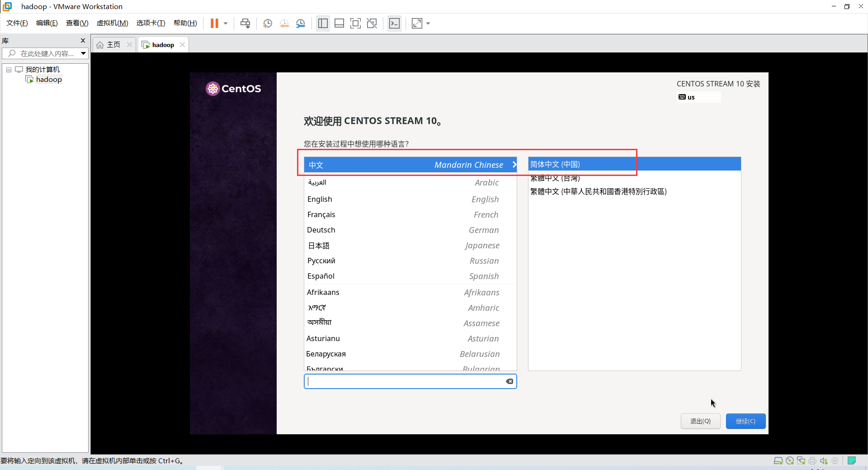This screenshot has height=470, width=868.
Task: Open the 选项卡(T) menu
Action: click(151, 23)
